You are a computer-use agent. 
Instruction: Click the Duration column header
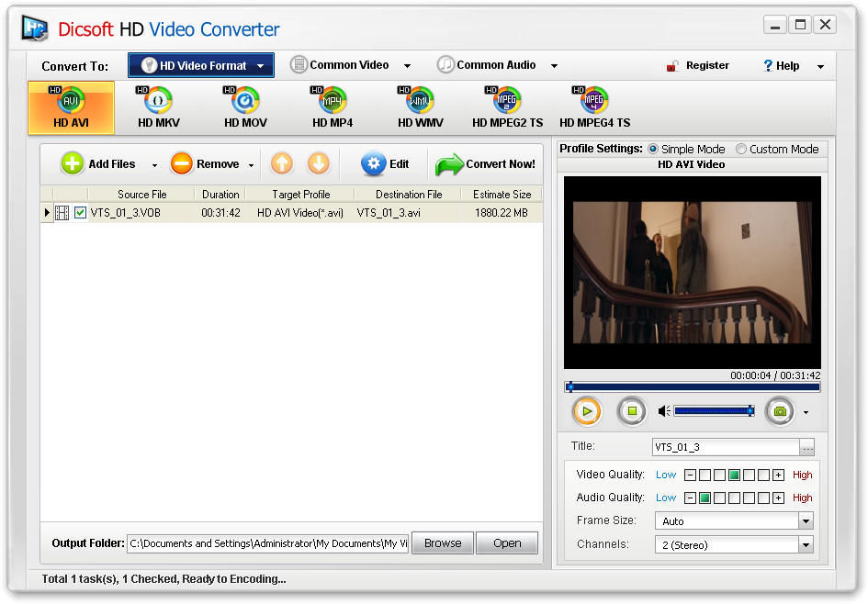pos(220,195)
